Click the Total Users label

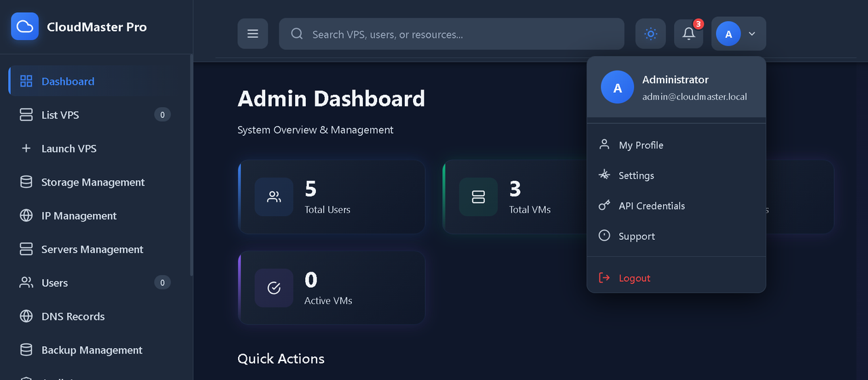[x=328, y=210]
